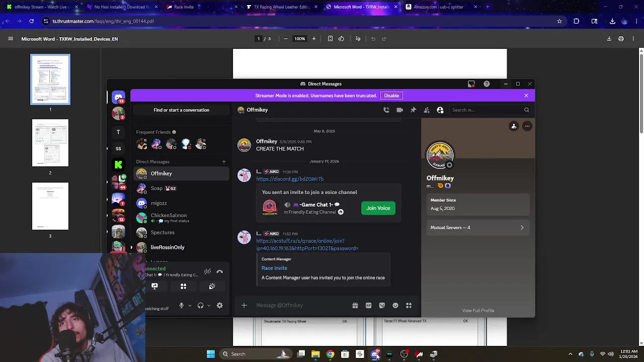The width and height of the screenshot is (644, 362).
Task: Open microphone input options dropdown
Action: tap(190, 305)
